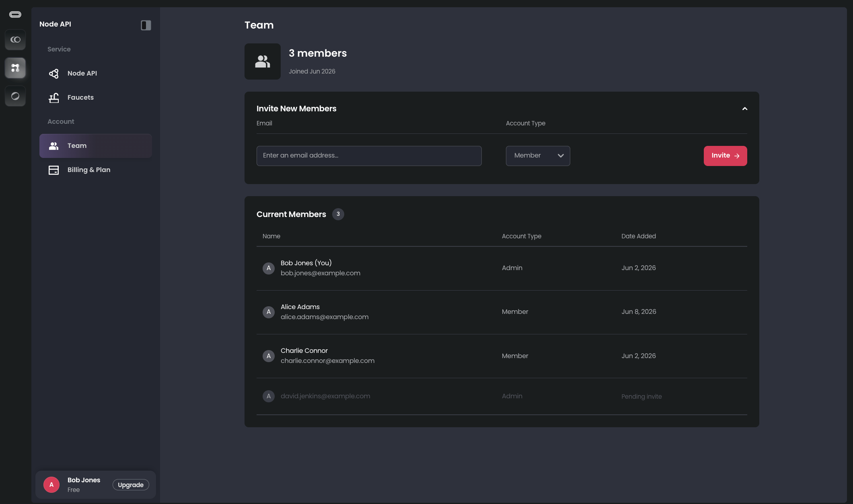This screenshot has height=504, width=853.
Task: Open Billing & Plan page
Action: tap(96, 170)
